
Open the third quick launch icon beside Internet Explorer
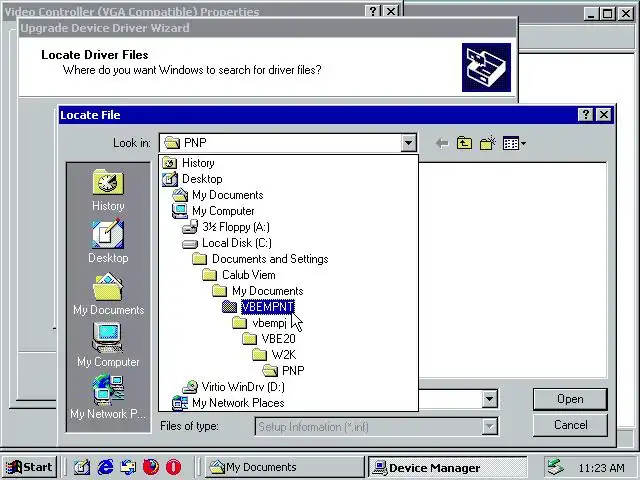(128, 467)
